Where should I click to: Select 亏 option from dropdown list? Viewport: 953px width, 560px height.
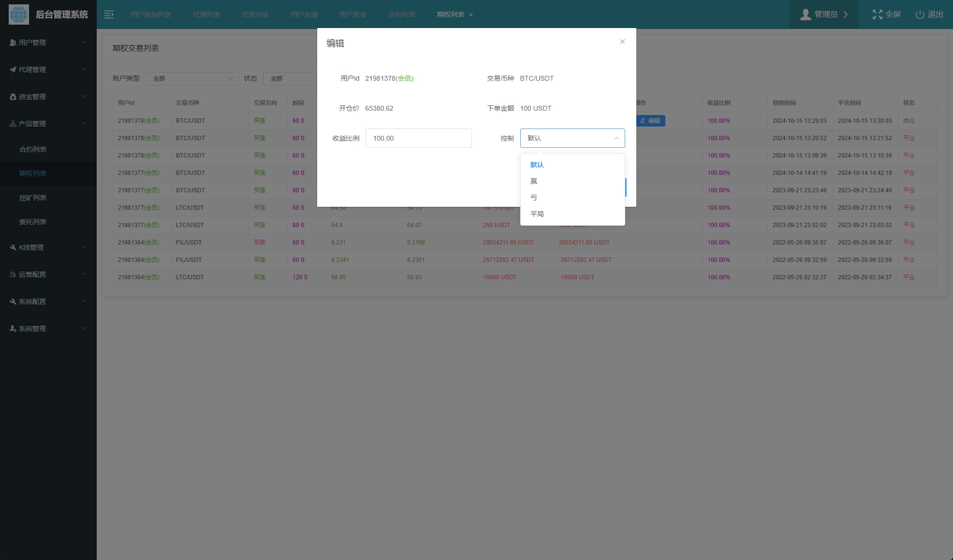coord(534,198)
